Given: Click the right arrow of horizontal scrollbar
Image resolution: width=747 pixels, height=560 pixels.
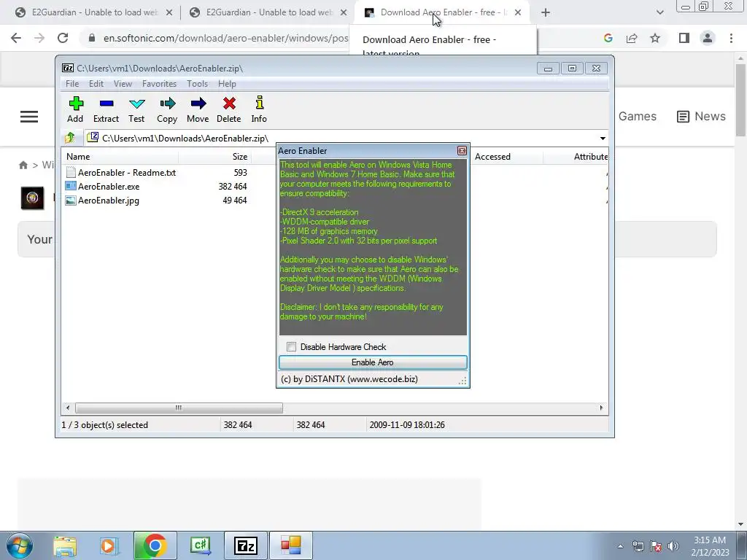Looking at the screenshot, I should point(601,408).
